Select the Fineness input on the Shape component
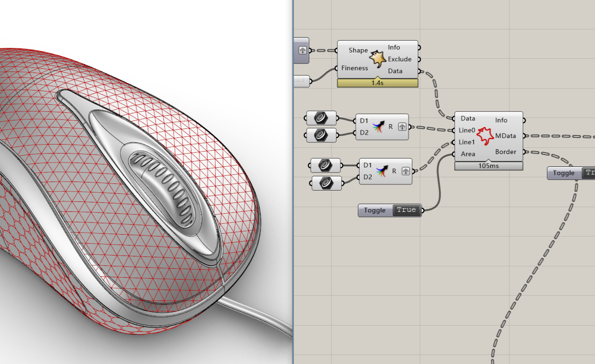 [355, 68]
